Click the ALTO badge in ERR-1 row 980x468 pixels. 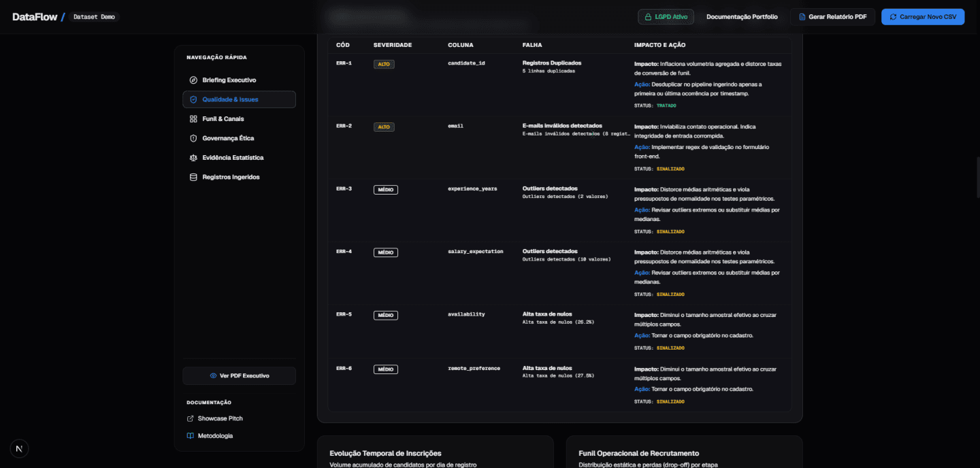tap(384, 64)
